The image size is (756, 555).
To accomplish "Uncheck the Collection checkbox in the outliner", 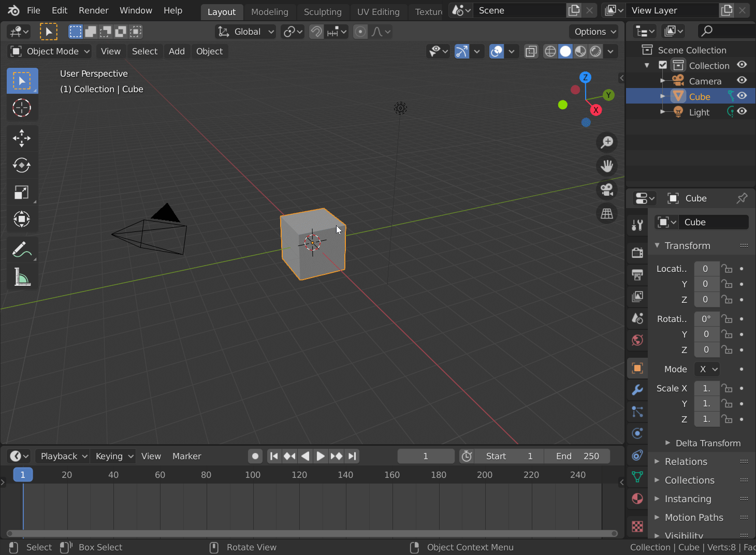I will coord(663,65).
